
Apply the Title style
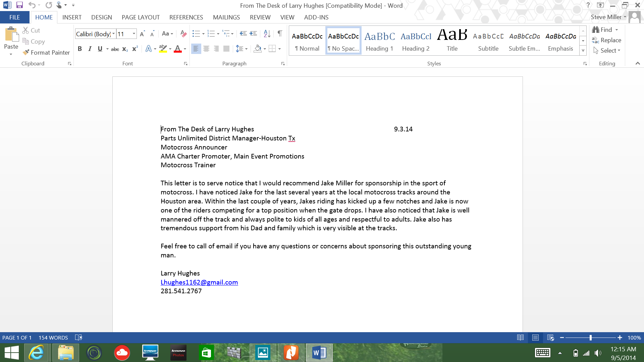pos(452,41)
